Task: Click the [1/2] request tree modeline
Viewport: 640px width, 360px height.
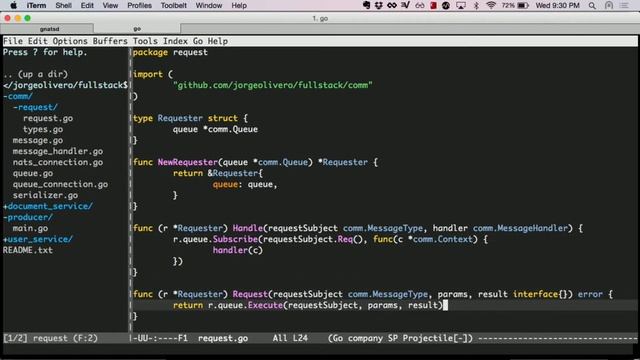Action: (51, 338)
